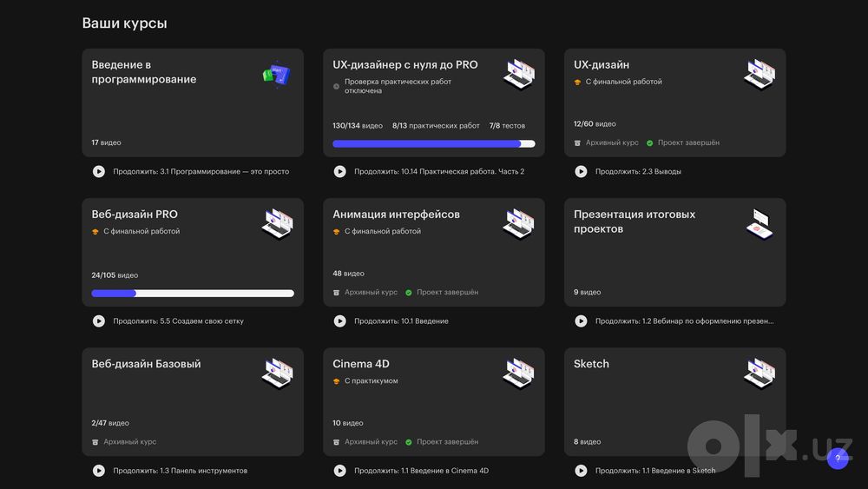This screenshot has width=868, height=489.
Task: Continue: 1.2 Вебинар по оформлению презентации
Action: 684,321
